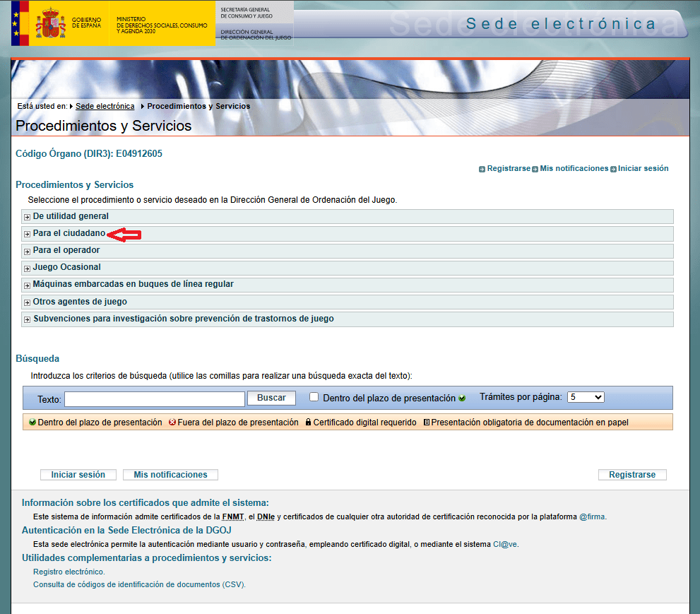The height and width of the screenshot is (614, 700).
Task: Click the paper documentation icon in the legend
Action: point(426,423)
